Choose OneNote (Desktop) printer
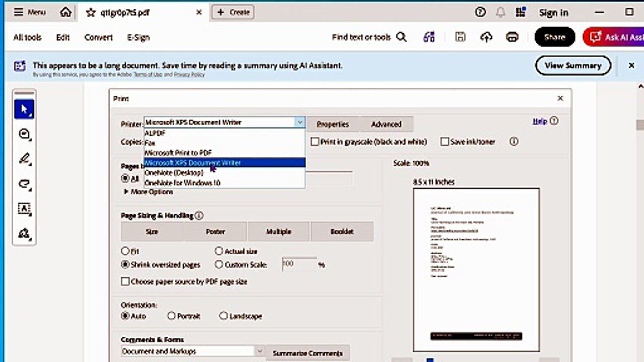The width and height of the screenshot is (644, 362). [x=224, y=172]
